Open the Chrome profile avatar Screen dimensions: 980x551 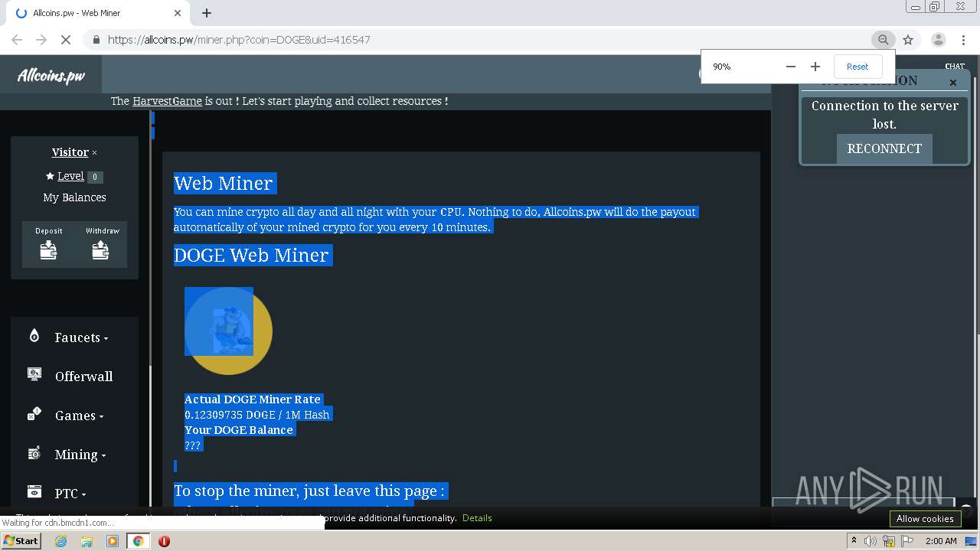point(938,40)
